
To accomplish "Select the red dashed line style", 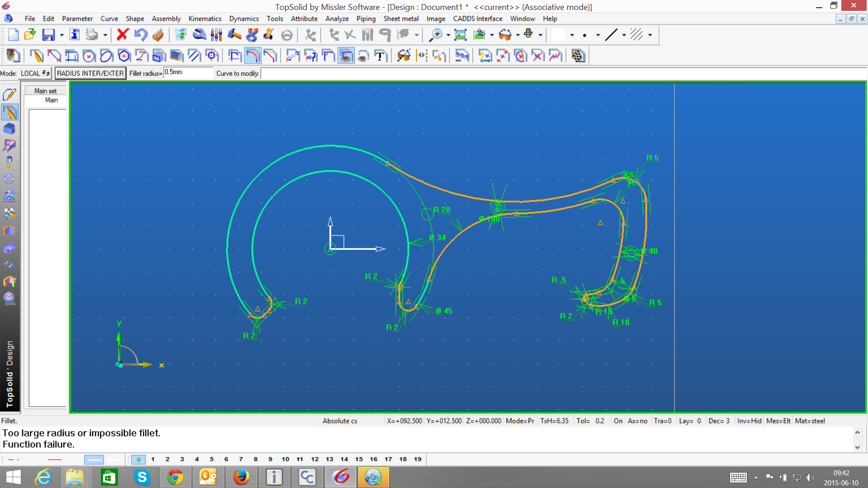I will pyautogui.click(x=14, y=460).
